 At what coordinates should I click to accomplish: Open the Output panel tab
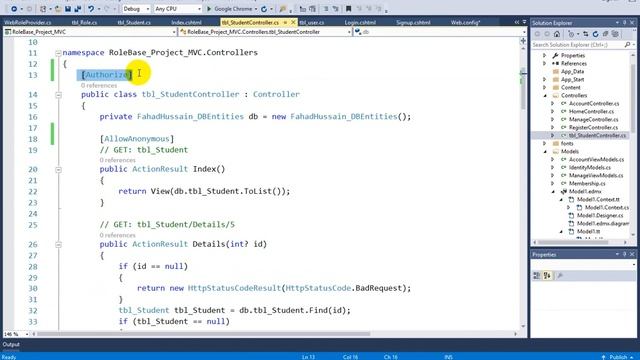[11, 344]
